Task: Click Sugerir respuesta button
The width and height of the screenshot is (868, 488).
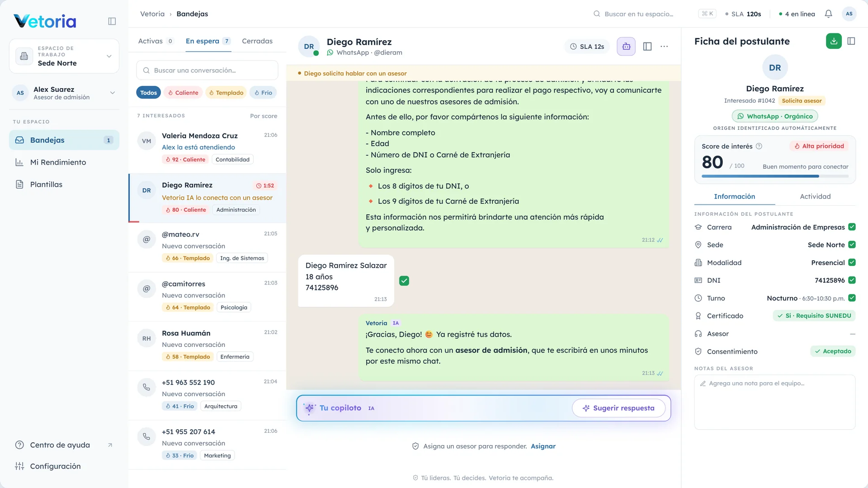Action: point(618,408)
